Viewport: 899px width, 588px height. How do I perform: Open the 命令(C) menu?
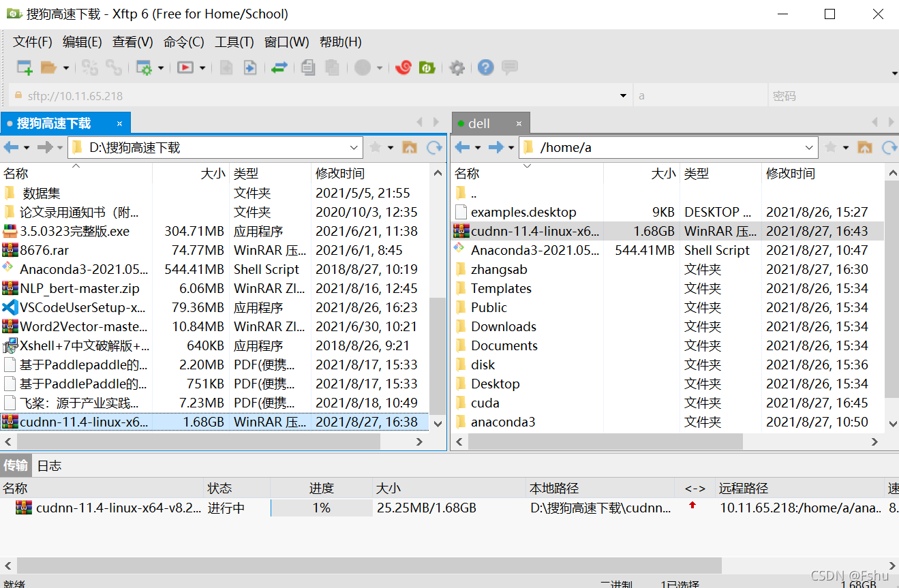[x=184, y=42]
